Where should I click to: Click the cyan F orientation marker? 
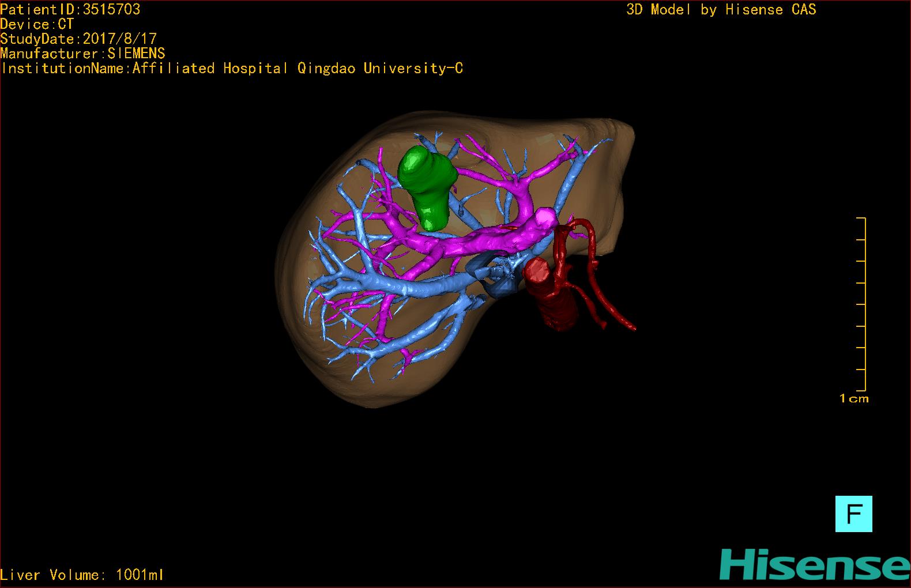pos(853,514)
